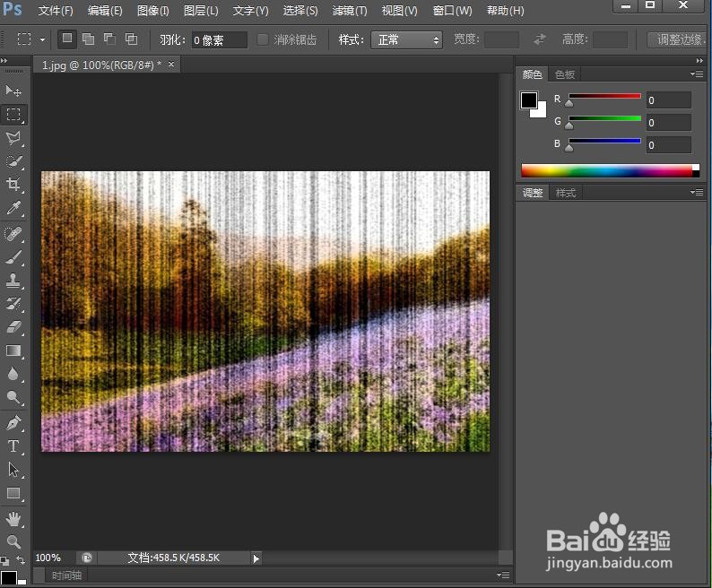The image size is (712, 588).
Task: Open the marquee tool preset picker arrow
Action: [42, 39]
